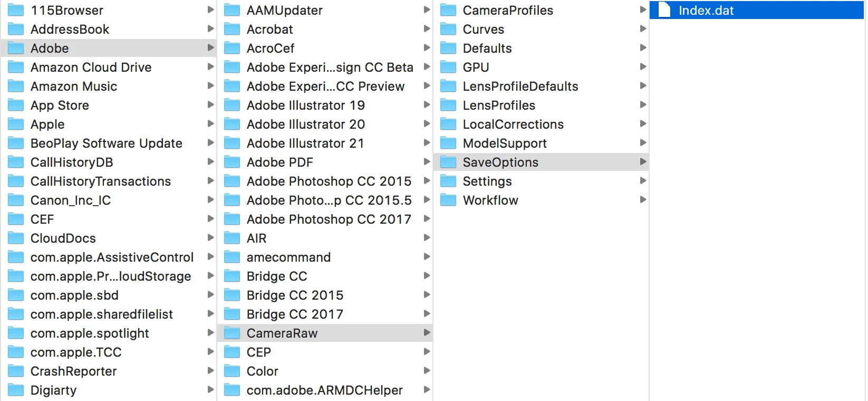Open the Settings folder
The width and height of the screenshot is (868, 401).
(542, 181)
